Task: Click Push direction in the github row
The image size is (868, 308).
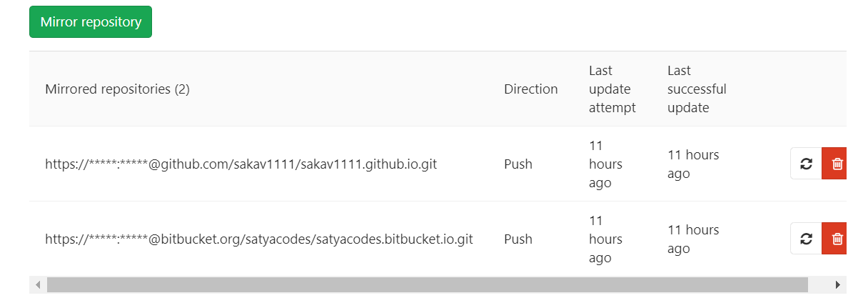Action: click(x=518, y=164)
